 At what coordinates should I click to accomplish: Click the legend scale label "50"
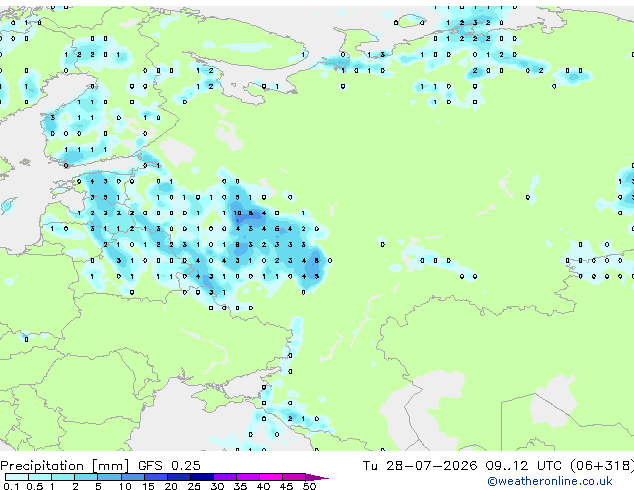coord(309,486)
